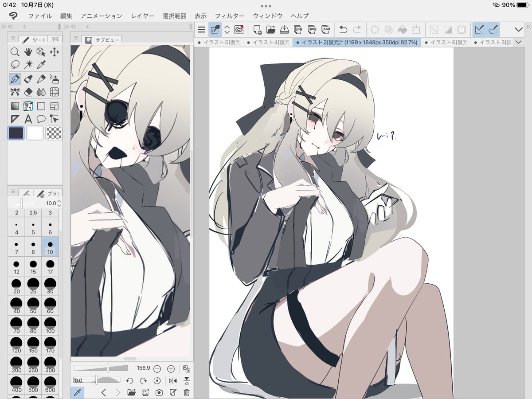Screen dimensions: 532x399
Task: Switch to イラスト 6 canvas tab
Action: [446, 42]
